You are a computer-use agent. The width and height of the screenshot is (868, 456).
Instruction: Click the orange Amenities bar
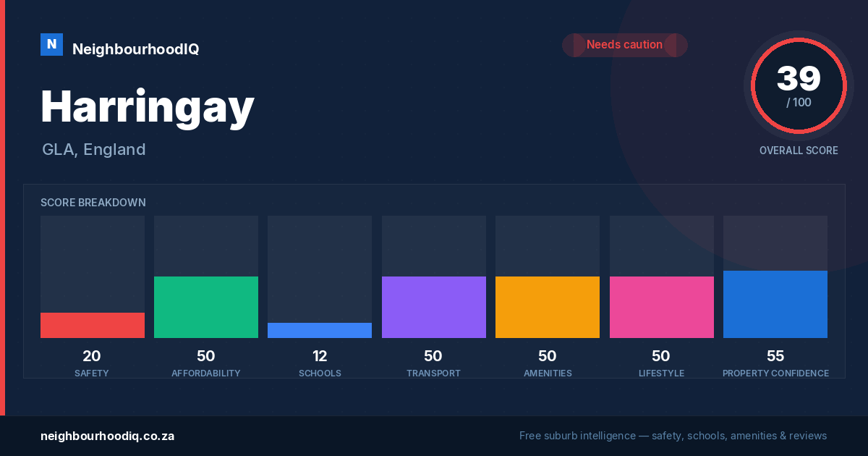pos(548,307)
